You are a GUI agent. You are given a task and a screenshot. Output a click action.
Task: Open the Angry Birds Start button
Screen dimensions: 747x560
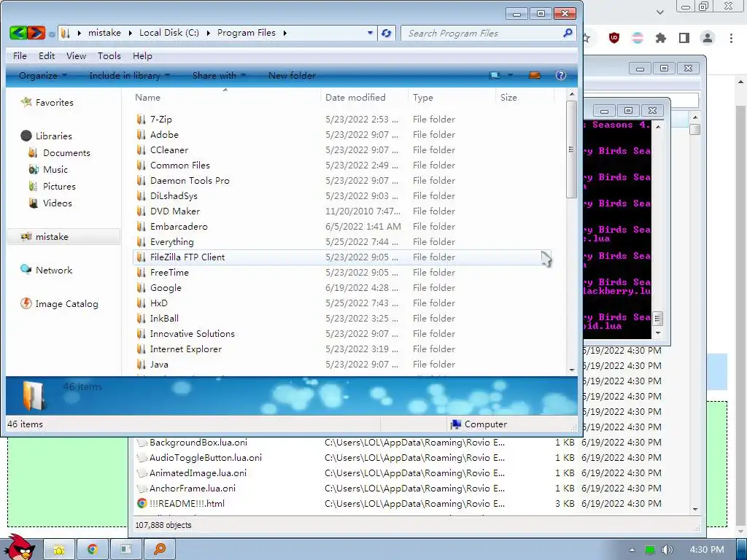tap(20, 547)
